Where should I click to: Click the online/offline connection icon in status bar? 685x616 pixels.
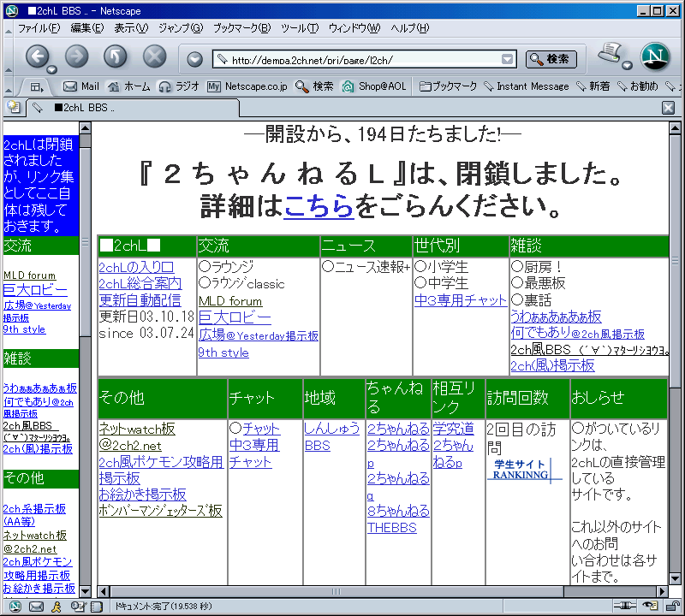[x=625, y=606]
